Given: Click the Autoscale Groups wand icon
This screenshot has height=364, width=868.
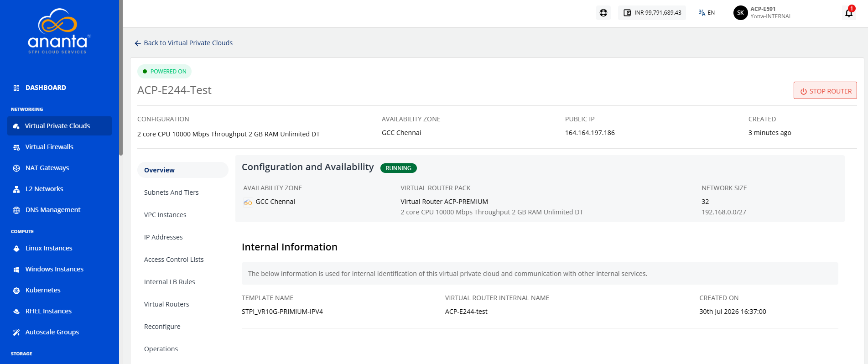Looking at the screenshot, I should (16, 332).
